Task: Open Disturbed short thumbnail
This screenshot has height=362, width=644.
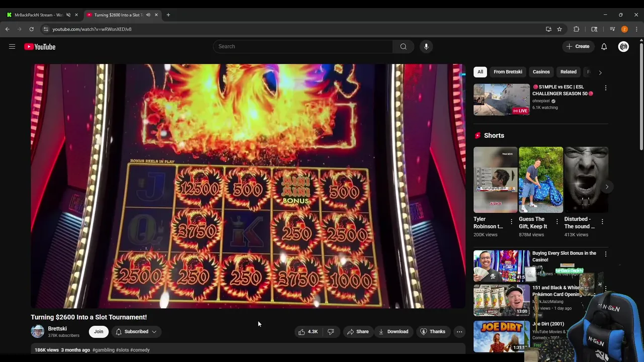Action: click(586, 180)
